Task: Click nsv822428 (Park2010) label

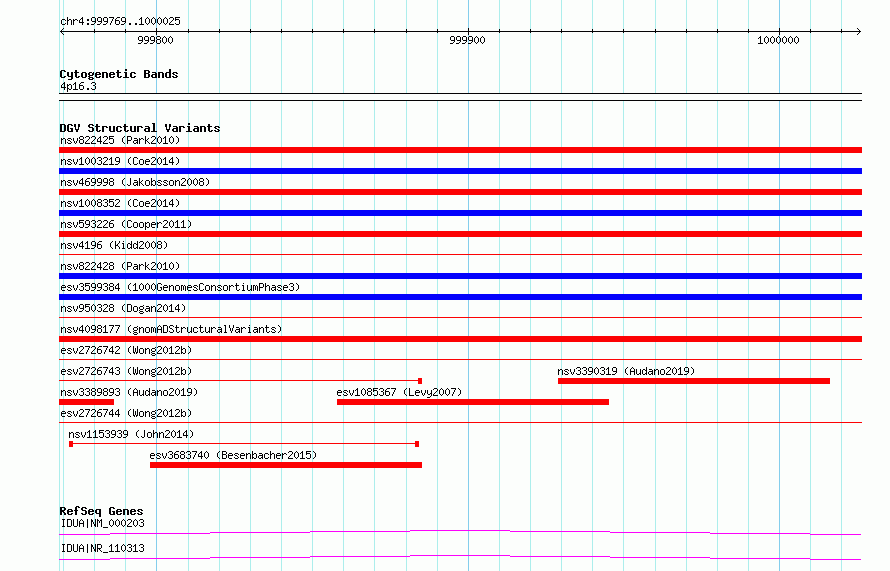Action: [120, 266]
